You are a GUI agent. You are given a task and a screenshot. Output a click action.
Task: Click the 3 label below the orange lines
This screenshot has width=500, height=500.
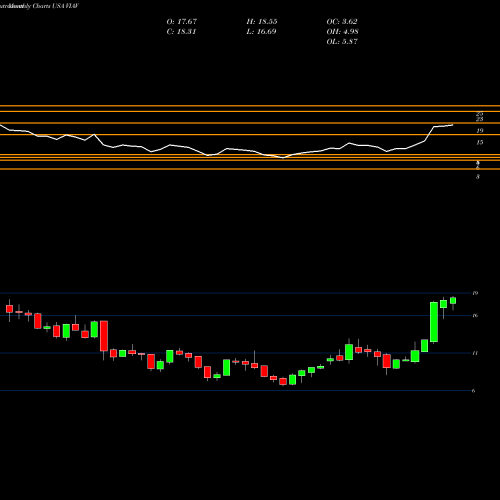point(478,177)
